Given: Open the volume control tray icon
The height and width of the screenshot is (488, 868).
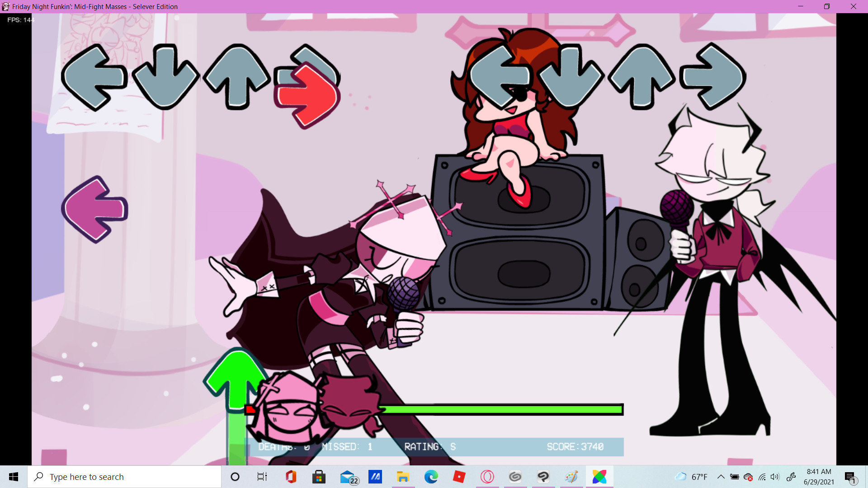Looking at the screenshot, I should click(775, 477).
